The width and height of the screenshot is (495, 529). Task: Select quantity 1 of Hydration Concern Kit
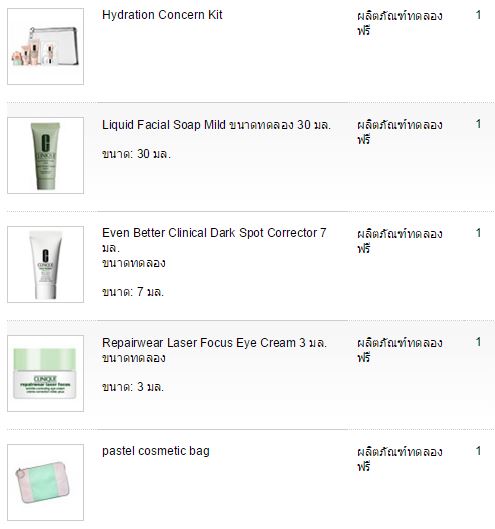(x=478, y=15)
